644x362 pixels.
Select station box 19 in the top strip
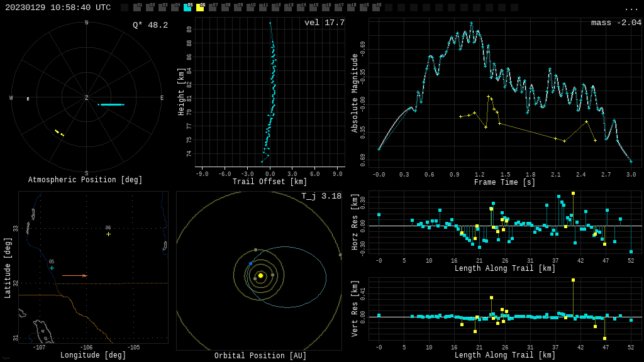coord(364,8)
